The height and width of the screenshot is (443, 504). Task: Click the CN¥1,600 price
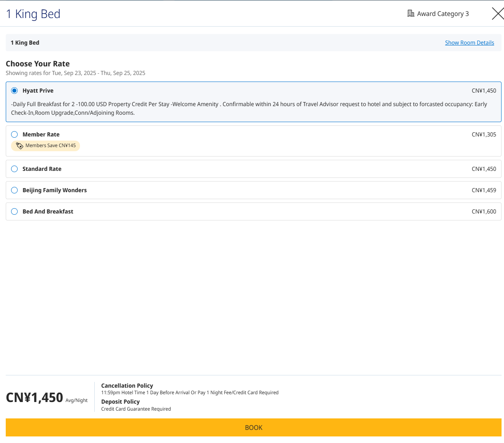[x=484, y=211]
